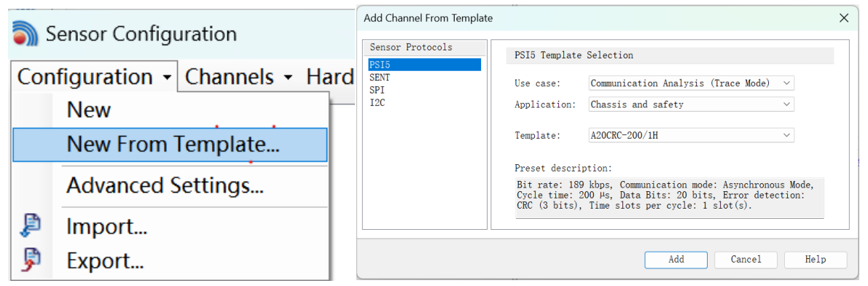Click the Help button
Screen dimensions: 868x286
816,260
